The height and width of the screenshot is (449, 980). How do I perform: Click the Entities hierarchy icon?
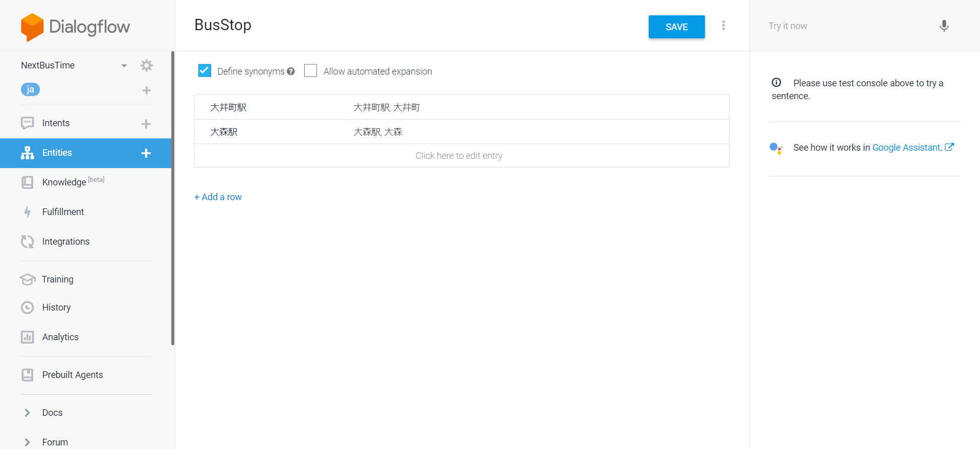pyautogui.click(x=28, y=153)
